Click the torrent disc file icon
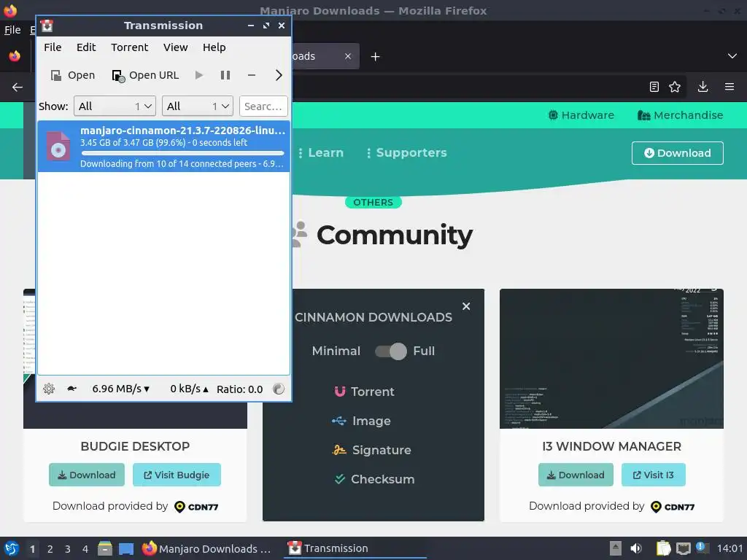747x560 pixels. click(x=58, y=146)
